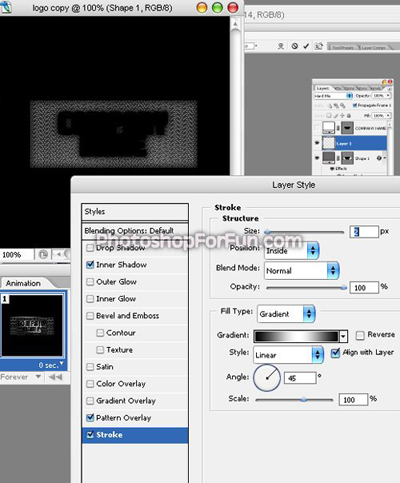Check the Reverse gradient checkbox
Viewport: 400px width, 483px height.
coord(360,335)
